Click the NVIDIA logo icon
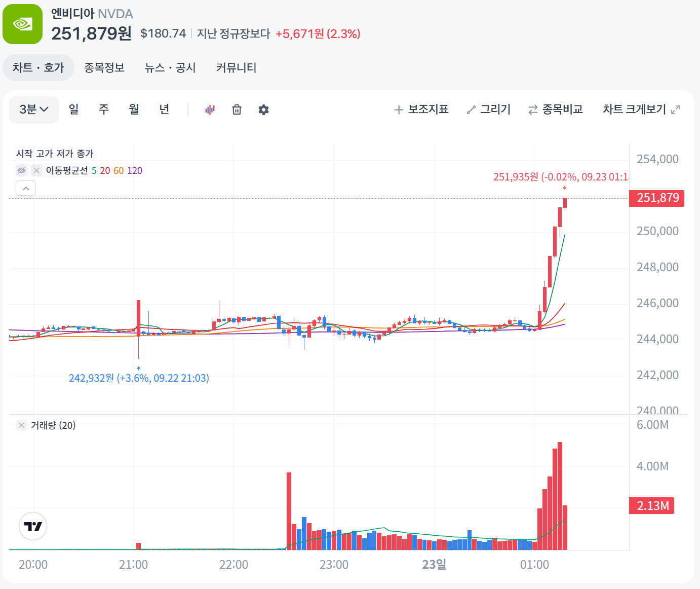Image resolution: width=700 pixels, height=589 pixels. (x=23, y=24)
